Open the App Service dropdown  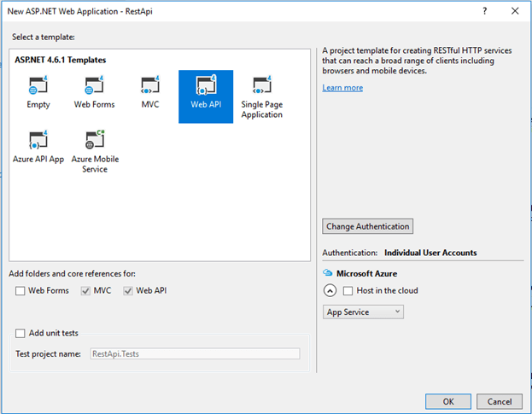coord(363,312)
